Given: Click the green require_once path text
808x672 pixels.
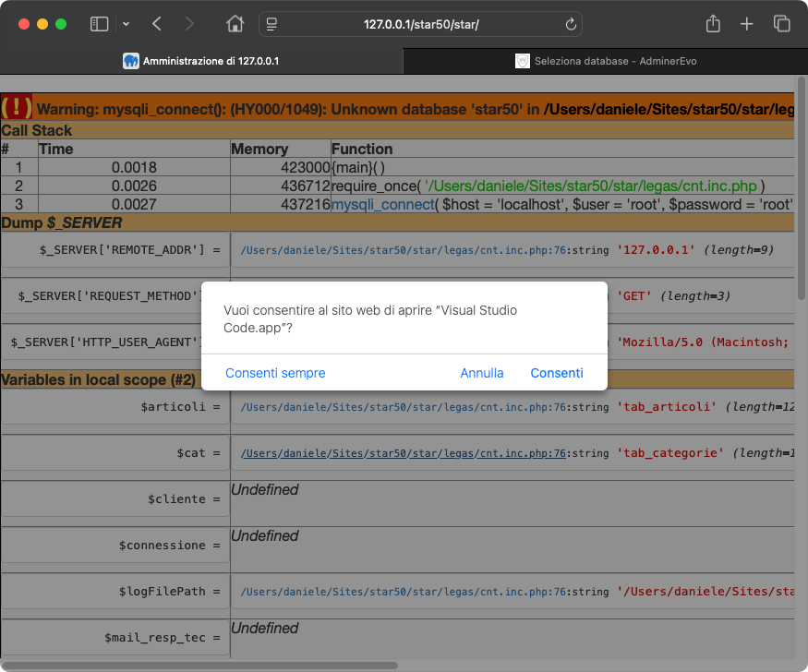Looking at the screenshot, I should 591,186.
